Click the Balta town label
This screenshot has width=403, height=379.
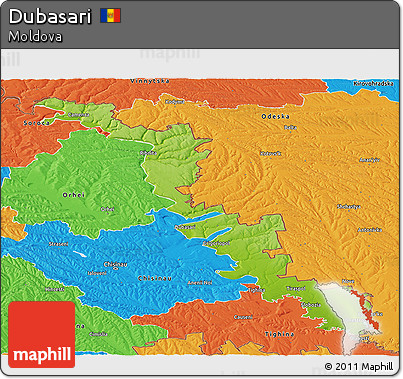[290, 127]
